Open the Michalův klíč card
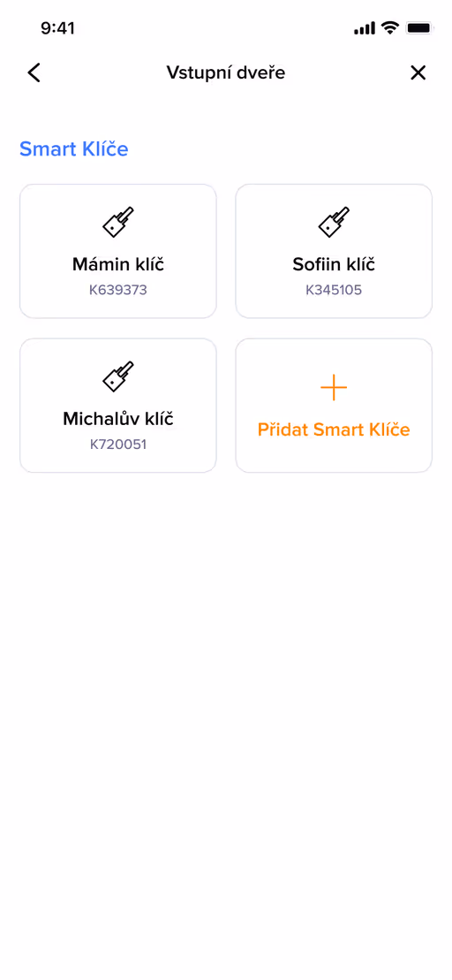The image size is (452, 980). 118,405
